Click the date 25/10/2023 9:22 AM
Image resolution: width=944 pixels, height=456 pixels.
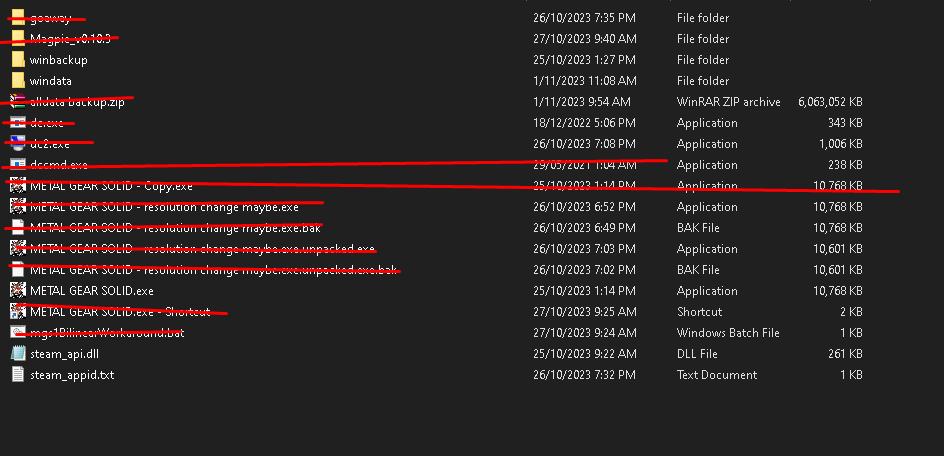coord(585,354)
